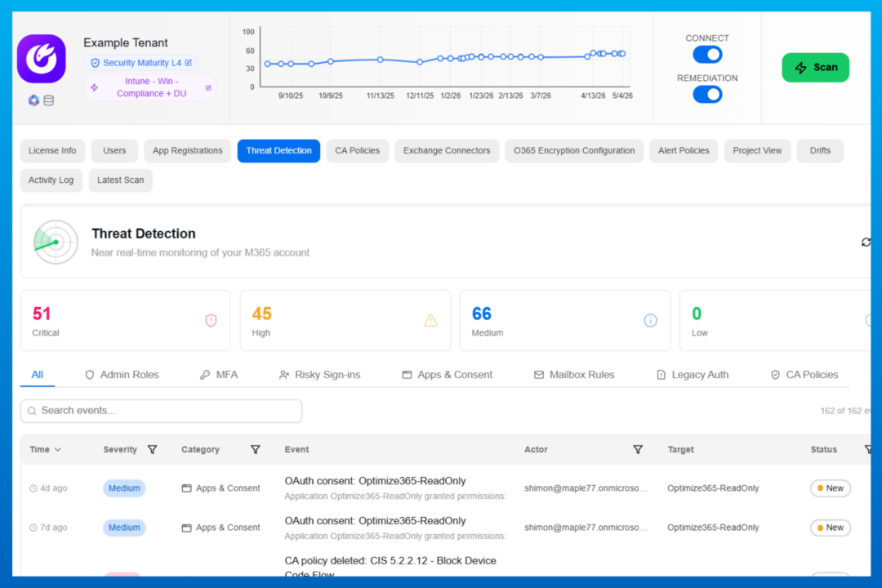This screenshot has width=882, height=588.
Task: Refresh the Threat Detection panel
Action: (866, 242)
